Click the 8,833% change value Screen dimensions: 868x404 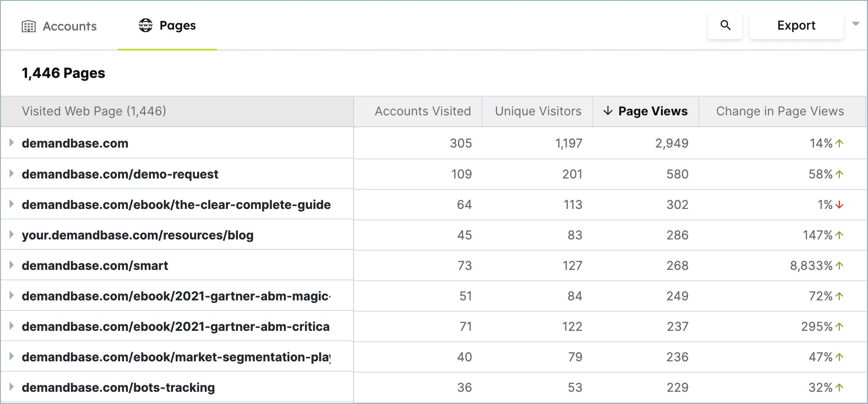[x=811, y=266]
